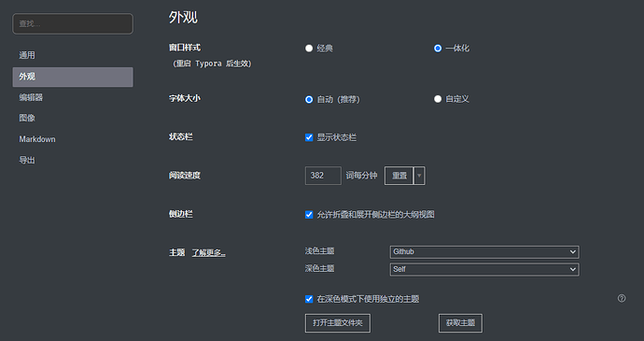Click the 重置 reading speed button
Image resolution: width=644 pixels, height=341 pixels.
tap(399, 176)
